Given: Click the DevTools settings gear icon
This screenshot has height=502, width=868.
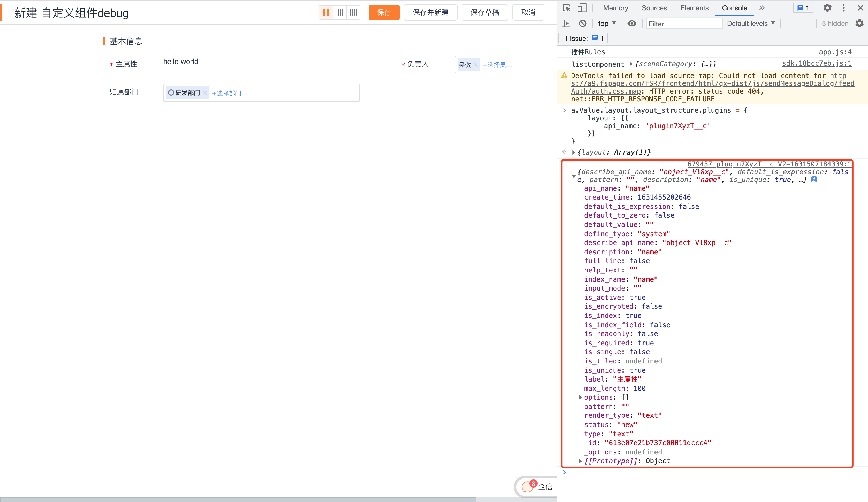Looking at the screenshot, I should (827, 7).
